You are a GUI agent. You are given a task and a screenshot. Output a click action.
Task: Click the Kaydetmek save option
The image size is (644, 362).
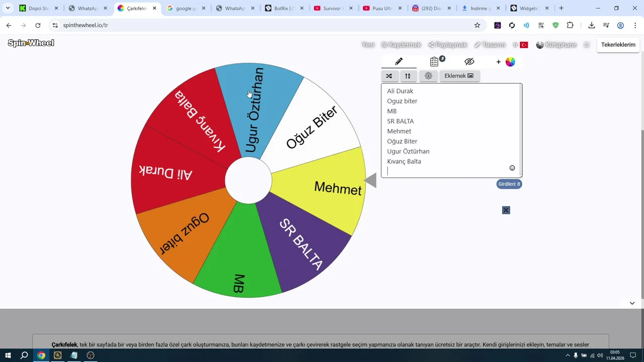coord(401,45)
